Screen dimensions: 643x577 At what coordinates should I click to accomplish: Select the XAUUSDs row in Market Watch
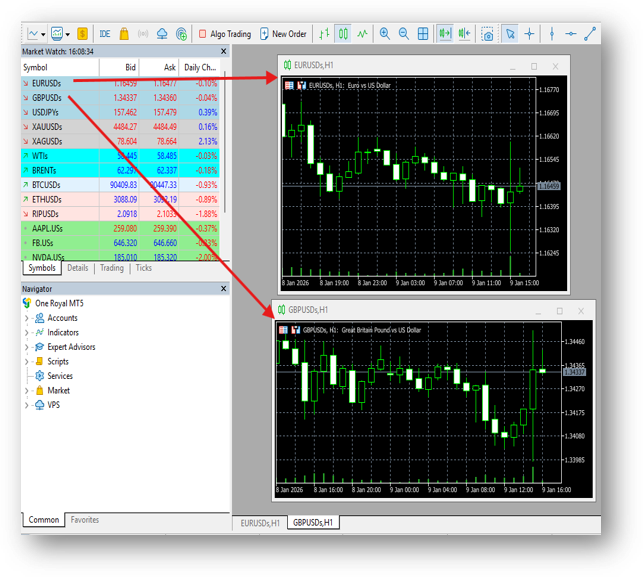click(47, 127)
